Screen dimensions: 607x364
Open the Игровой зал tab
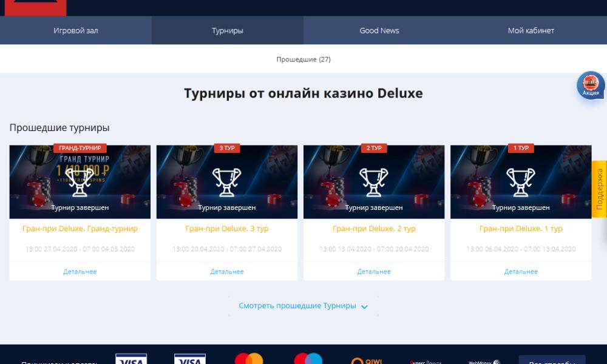click(x=76, y=30)
